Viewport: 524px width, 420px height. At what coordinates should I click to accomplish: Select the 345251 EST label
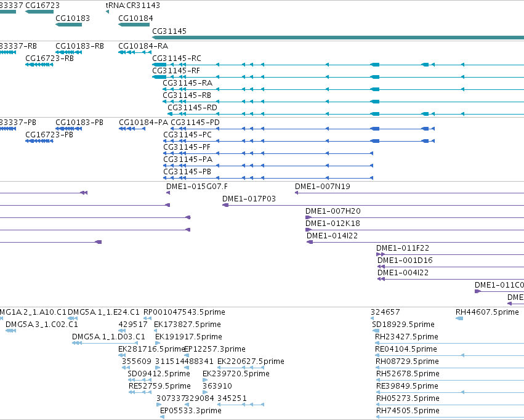click(232, 398)
